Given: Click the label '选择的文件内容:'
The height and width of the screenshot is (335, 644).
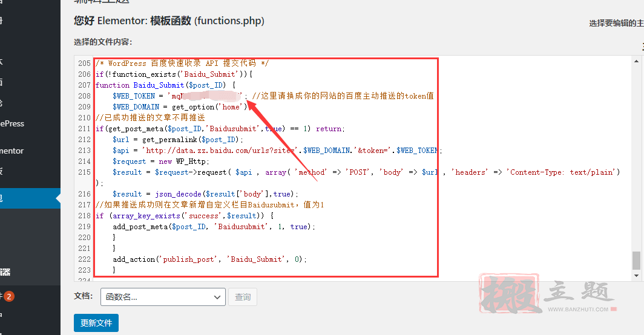Looking at the screenshot, I should pos(103,42).
